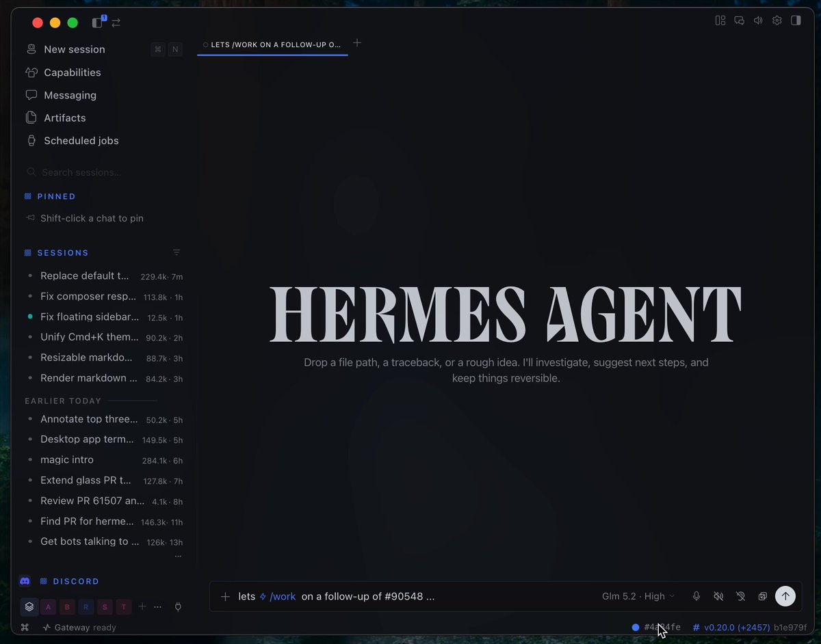
Task: Click version v0.20.0 (+2457) link
Action: coord(731,628)
